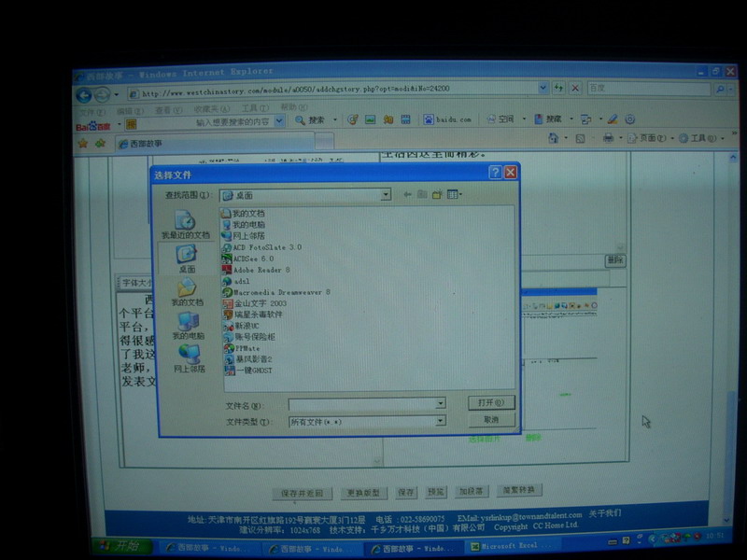
Task: Open the Views menu icon in the file dialog
Action: [x=454, y=194]
